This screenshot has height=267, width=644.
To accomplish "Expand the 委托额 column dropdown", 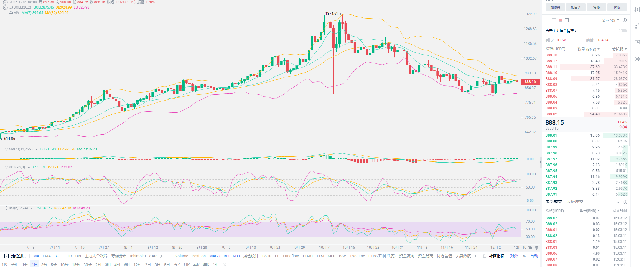I will coord(619,49).
